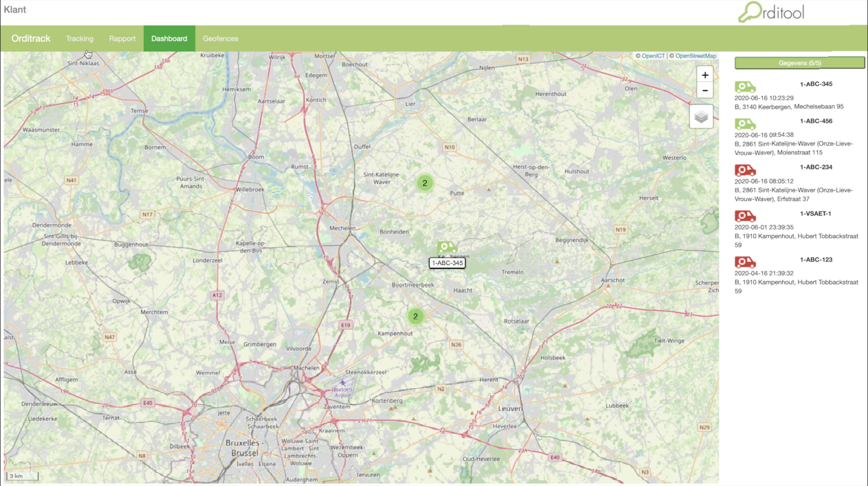Expand the cluster of 2 near Putte
Viewport: 868px width, 486px height.
point(425,183)
